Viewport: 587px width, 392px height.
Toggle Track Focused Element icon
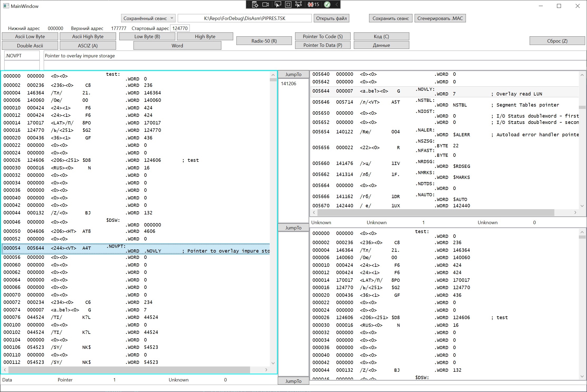[x=299, y=4]
